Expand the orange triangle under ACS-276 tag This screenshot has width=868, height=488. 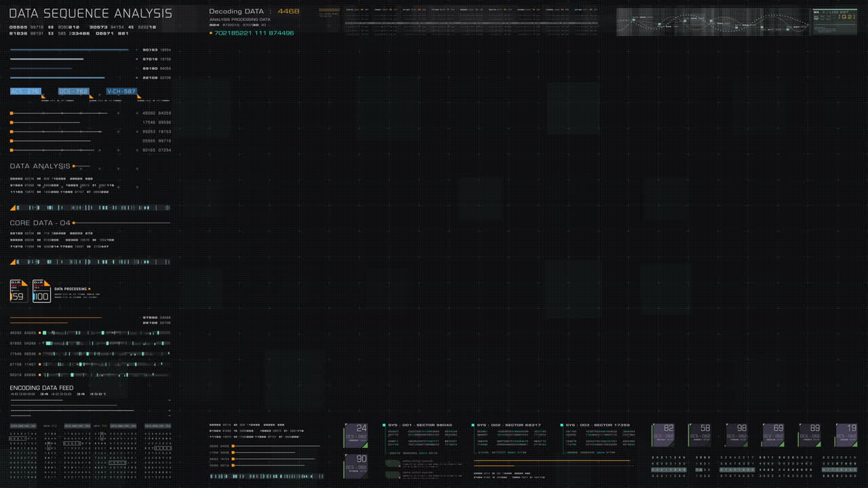click(43, 97)
